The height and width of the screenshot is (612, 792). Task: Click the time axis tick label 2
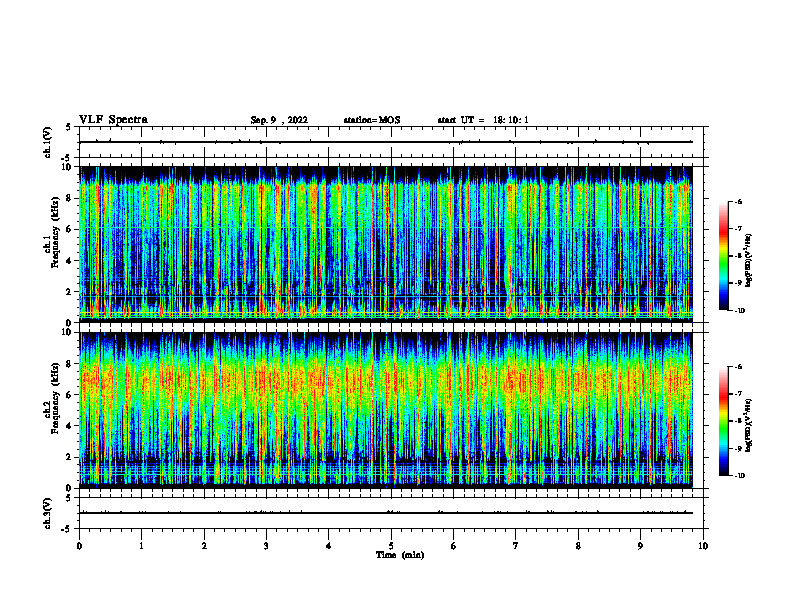click(x=204, y=546)
